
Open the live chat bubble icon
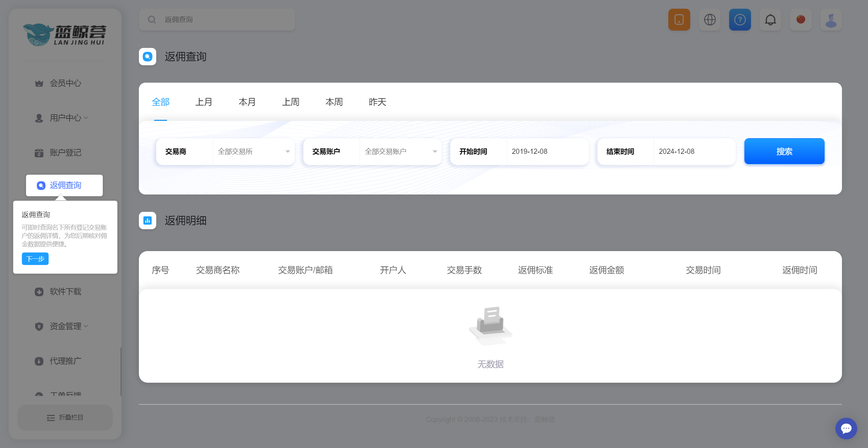[x=846, y=428]
